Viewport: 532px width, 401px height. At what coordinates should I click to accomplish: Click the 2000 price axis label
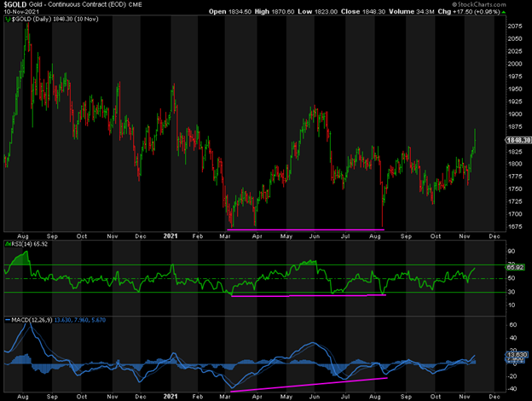coord(515,64)
